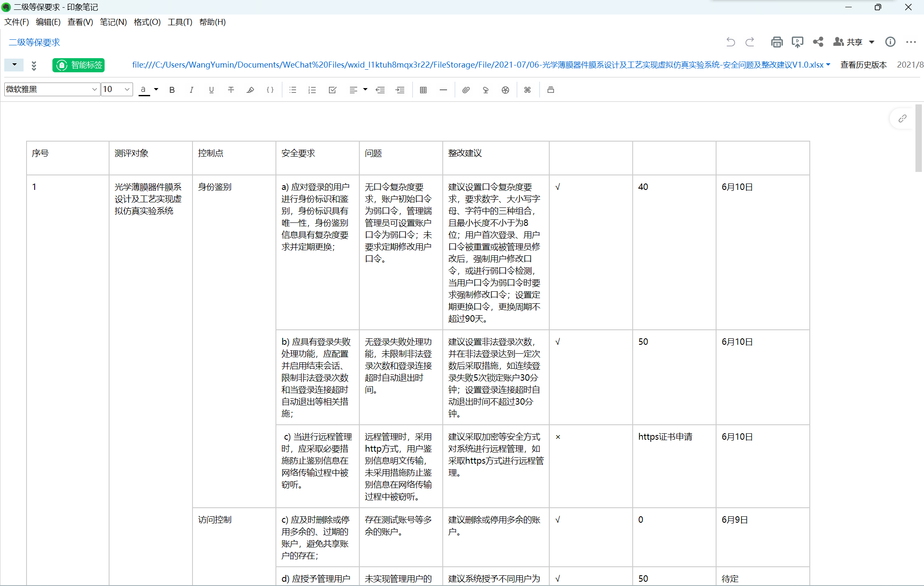The width and height of the screenshot is (924, 586).
Task: Open the 编辑(E) menu
Action: click(x=48, y=22)
